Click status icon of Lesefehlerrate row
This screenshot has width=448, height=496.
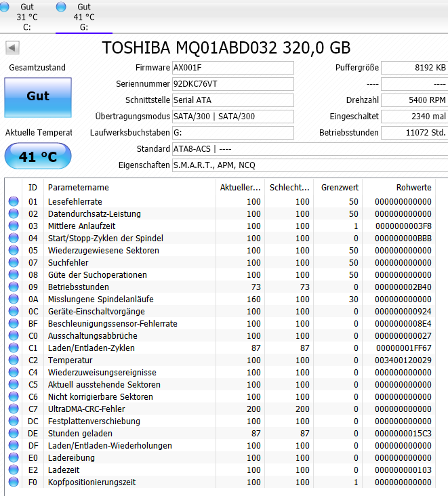click(14, 201)
